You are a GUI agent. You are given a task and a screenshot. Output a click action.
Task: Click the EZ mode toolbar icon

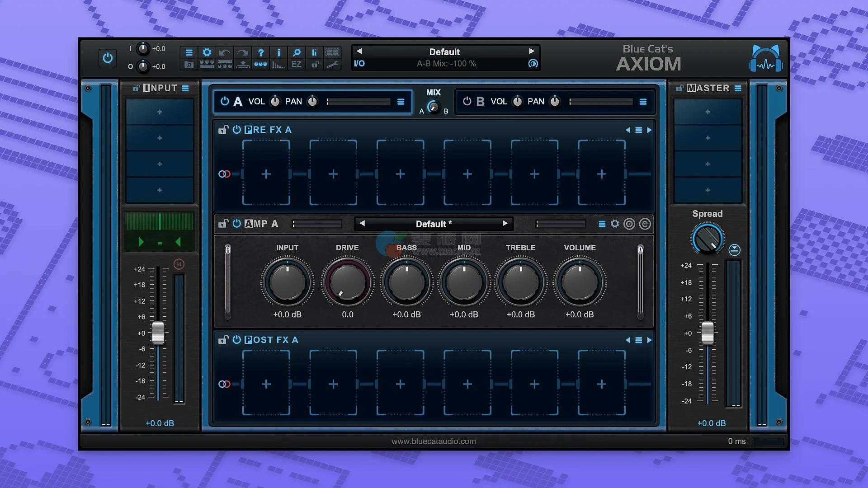click(x=296, y=64)
